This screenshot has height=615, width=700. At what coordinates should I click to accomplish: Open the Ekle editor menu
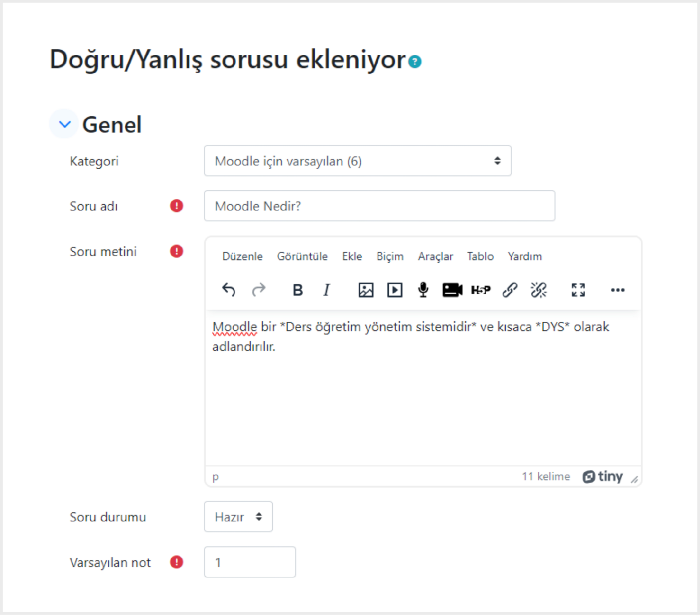[352, 256]
